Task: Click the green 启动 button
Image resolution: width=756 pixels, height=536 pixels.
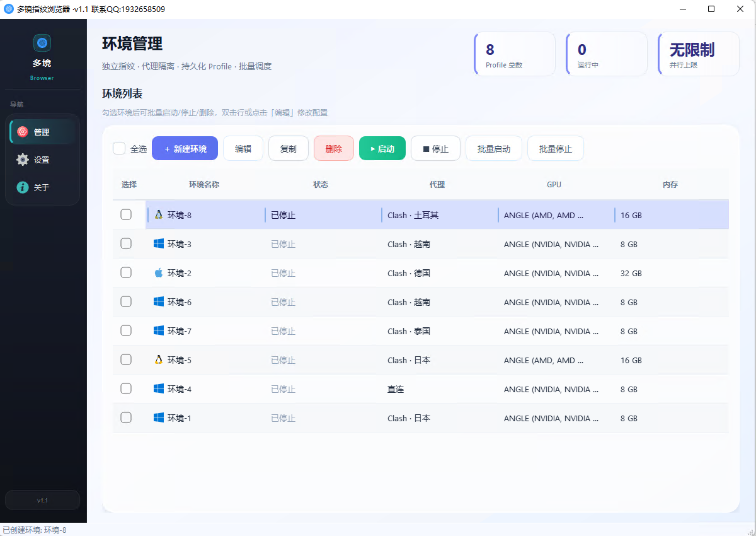Action: (382, 148)
